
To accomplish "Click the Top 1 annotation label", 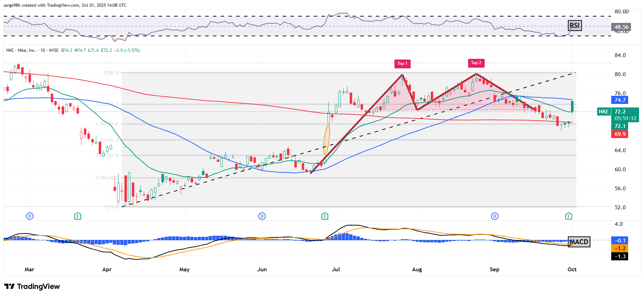I will (402, 64).
